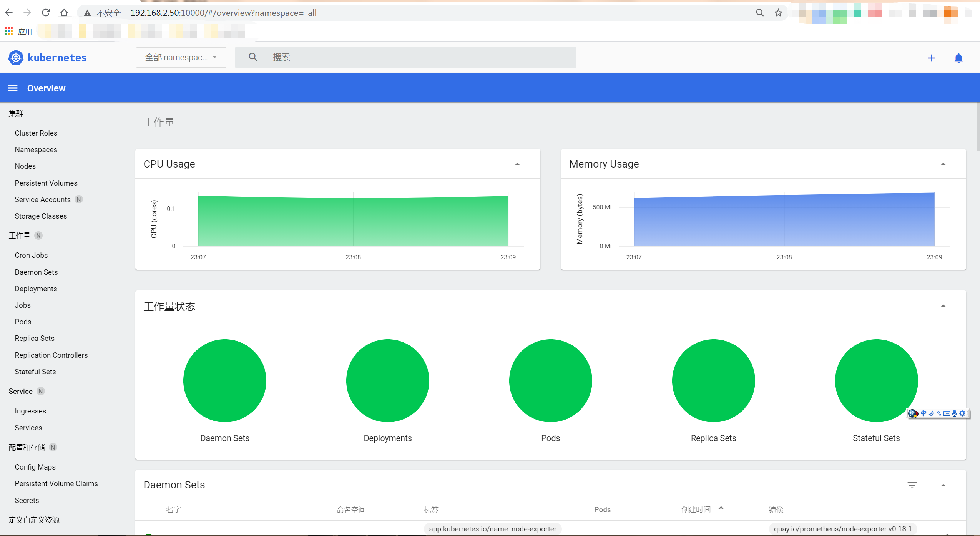Collapse the Daemon Sets table card
Screen dimensions: 980x536
click(x=943, y=485)
